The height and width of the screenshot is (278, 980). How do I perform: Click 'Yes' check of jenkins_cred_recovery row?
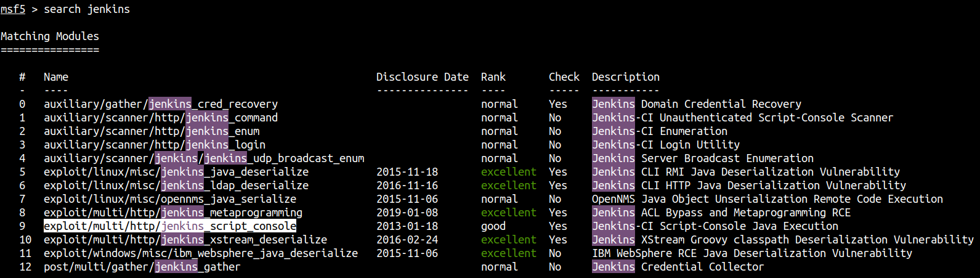pos(558,104)
